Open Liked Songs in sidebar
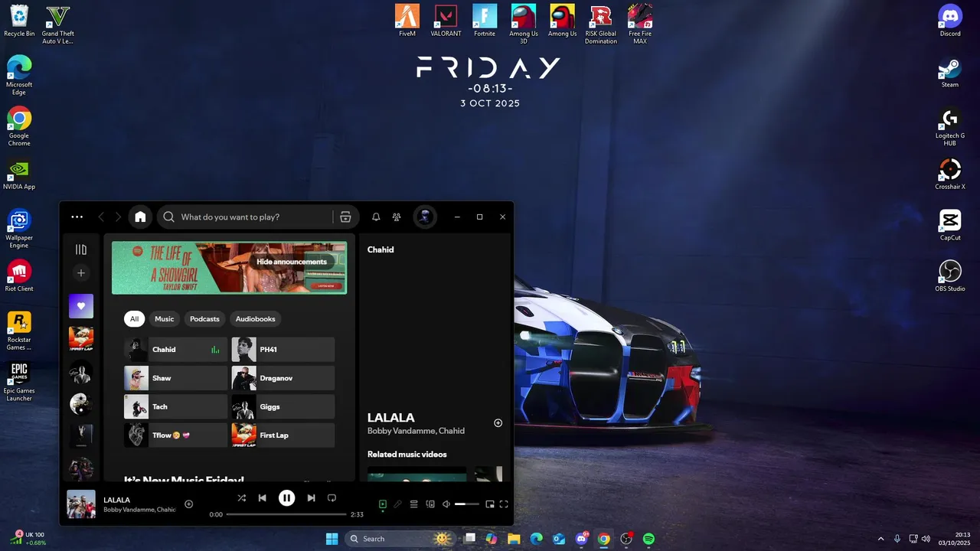Image resolution: width=980 pixels, height=551 pixels. tap(81, 306)
